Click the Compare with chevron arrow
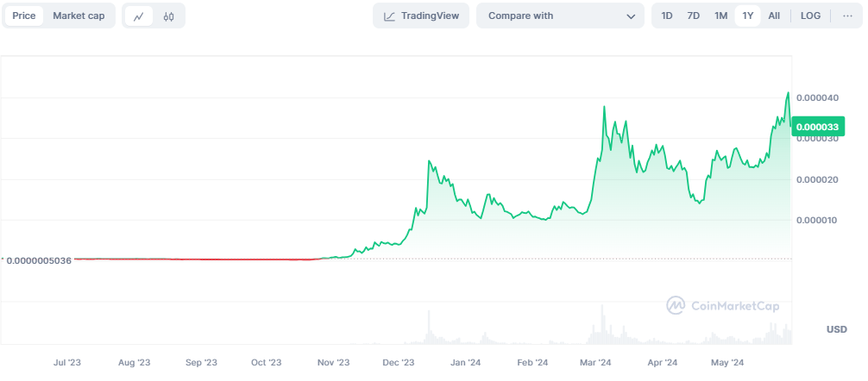Image resolution: width=868 pixels, height=381 pixels. click(630, 16)
